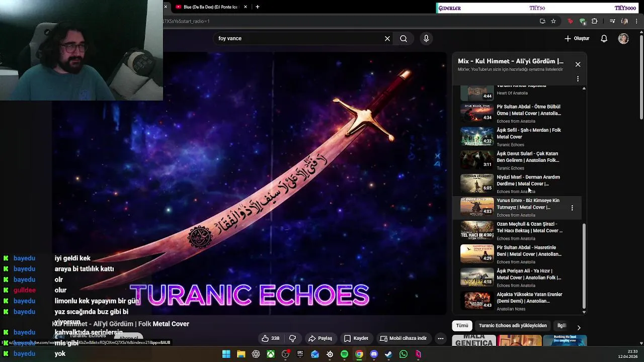This screenshot has height=362, width=644.
Task: Play Alçakta Yüksekte Yatan Erenler (Demi Demi)
Action: [518, 301]
